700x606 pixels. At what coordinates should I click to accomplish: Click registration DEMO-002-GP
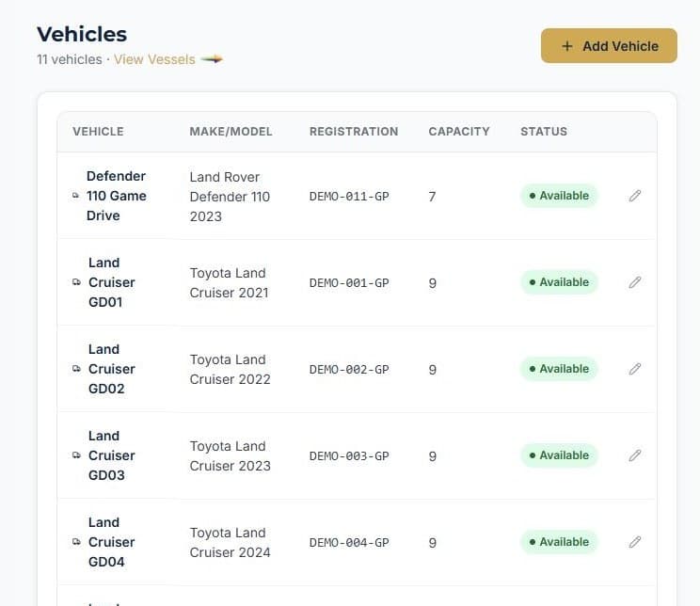tap(349, 369)
